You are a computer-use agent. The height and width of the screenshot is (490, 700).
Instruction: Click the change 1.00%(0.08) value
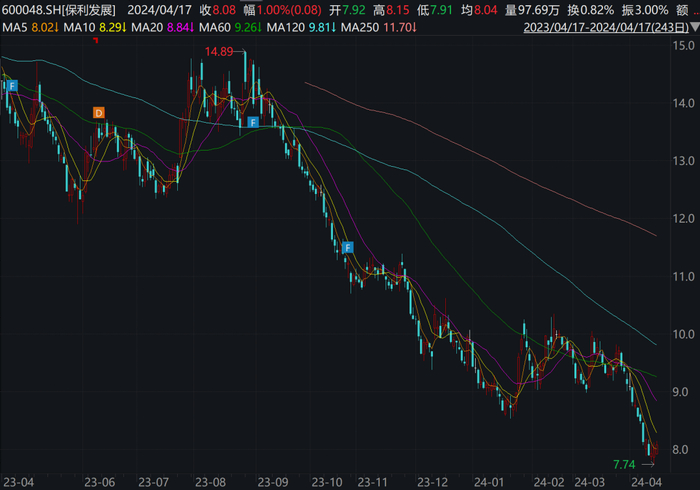click(289, 10)
